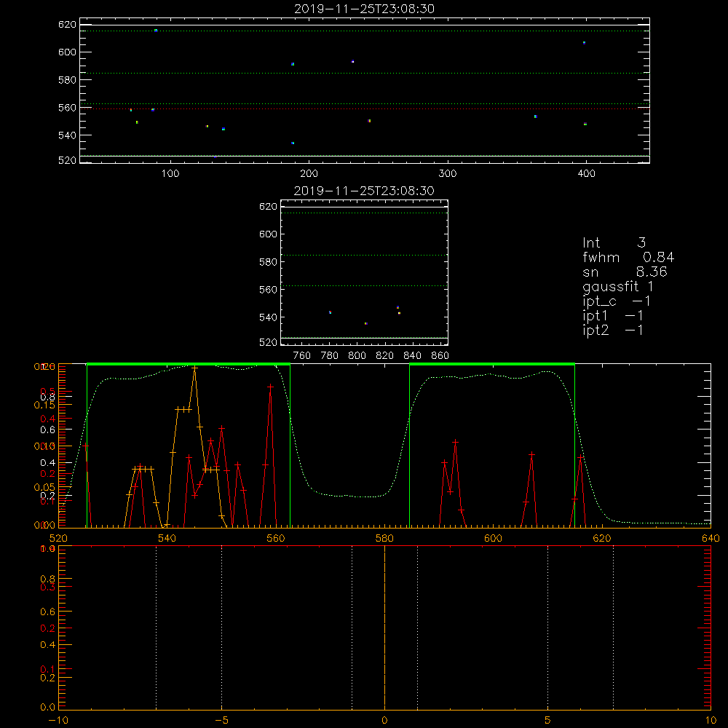This screenshot has height=728, width=728.
Task: Click the tallest orange peak marker near 545
Action: point(194,368)
